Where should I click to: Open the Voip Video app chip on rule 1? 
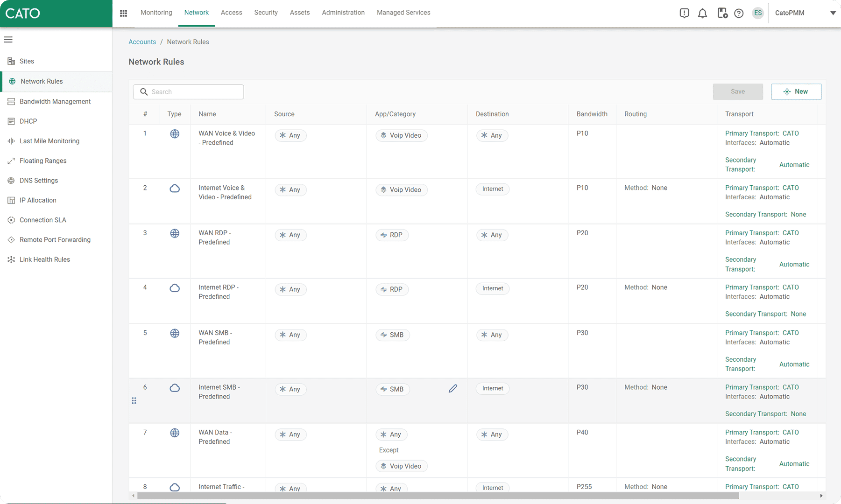(401, 135)
